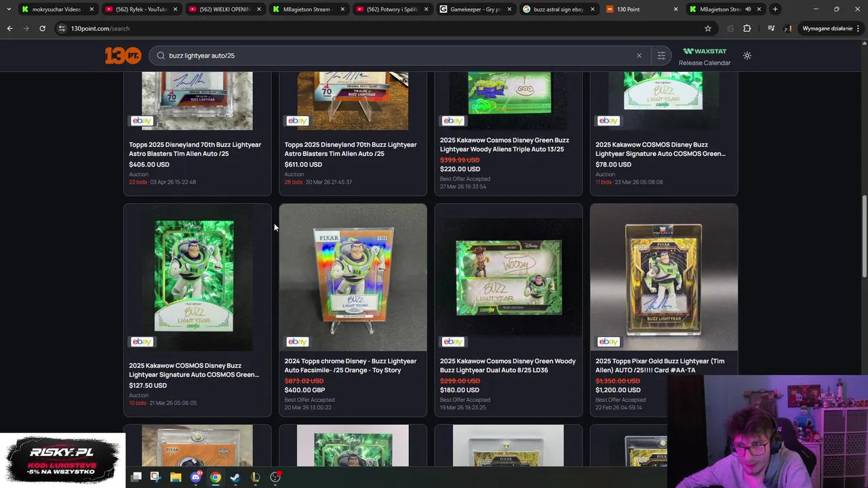Open the tab search dropdown arrow
The height and width of the screenshot is (488, 868).
click(x=8, y=9)
